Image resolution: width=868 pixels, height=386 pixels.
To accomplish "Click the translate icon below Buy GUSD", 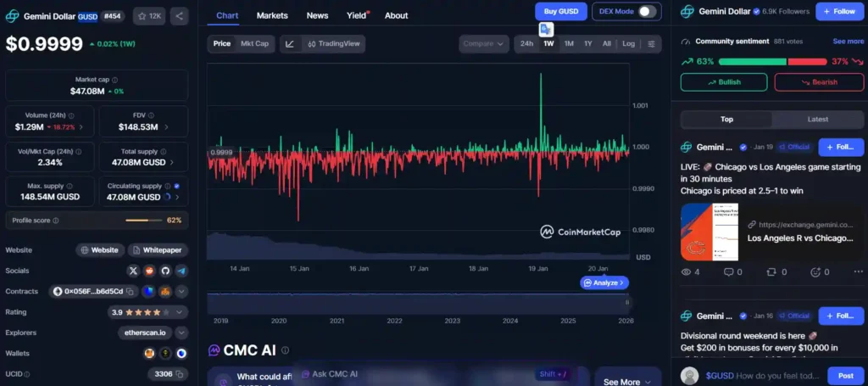I will tap(546, 30).
